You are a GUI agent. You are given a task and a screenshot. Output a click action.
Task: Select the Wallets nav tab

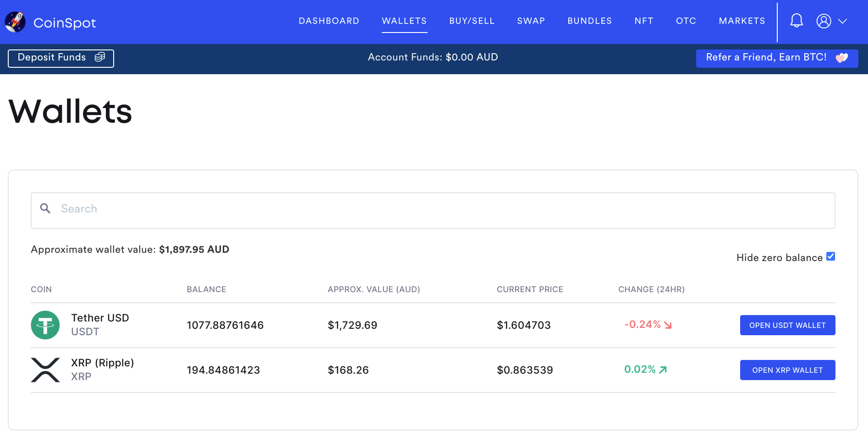(404, 21)
